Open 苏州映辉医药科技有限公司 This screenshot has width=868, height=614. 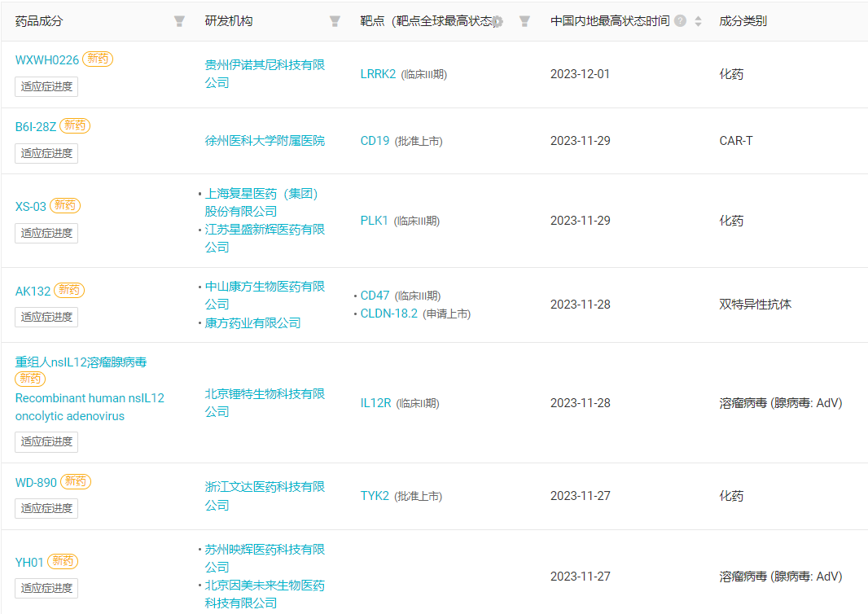pos(265,558)
